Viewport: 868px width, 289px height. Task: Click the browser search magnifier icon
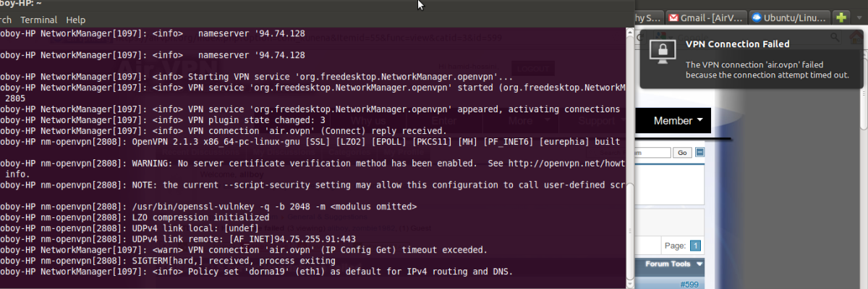click(835, 38)
